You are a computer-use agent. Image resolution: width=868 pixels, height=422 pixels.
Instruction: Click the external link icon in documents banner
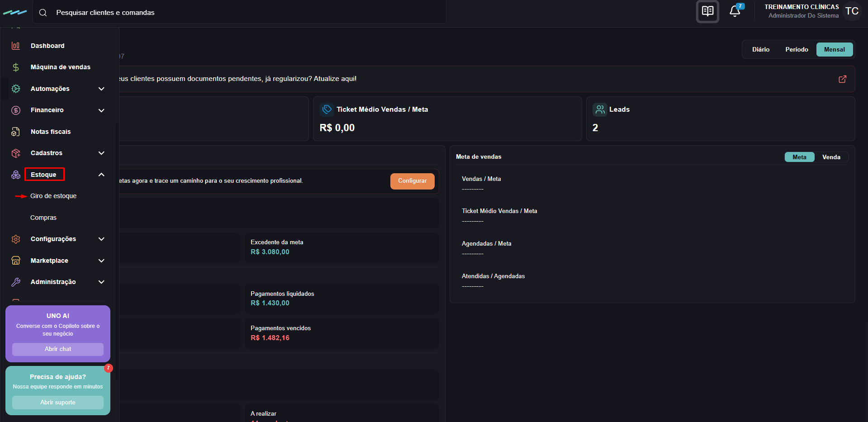pos(842,79)
